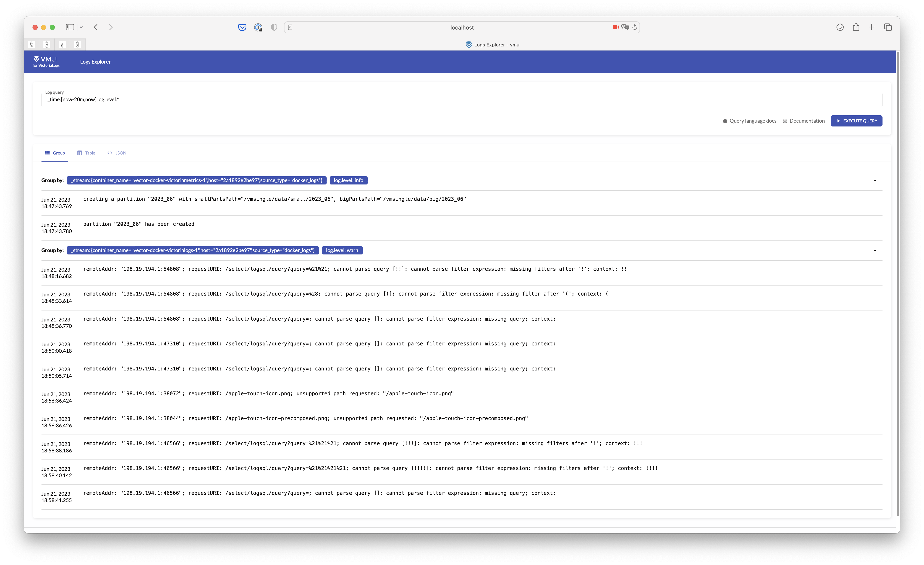Screen dimensions: 924x565
Task: Select the Logs Explorer - vmui tab
Action: [493, 45]
